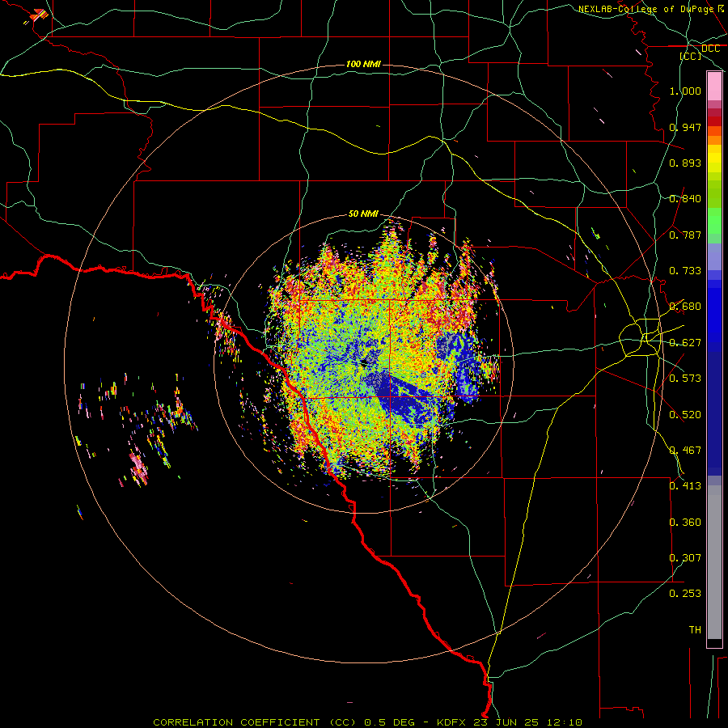The height and width of the screenshot is (728, 728).
Task: Click the 0.627 scale value
Action: [685, 343]
